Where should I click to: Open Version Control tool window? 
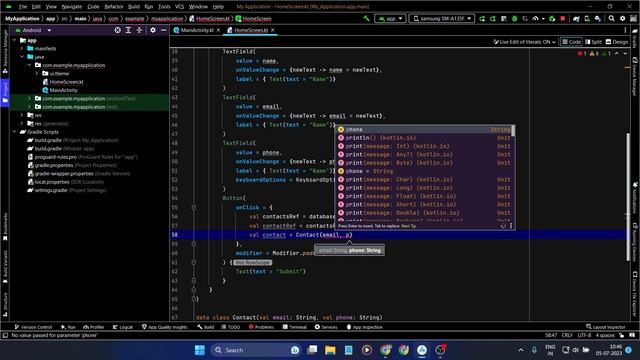(x=33, y=327)
